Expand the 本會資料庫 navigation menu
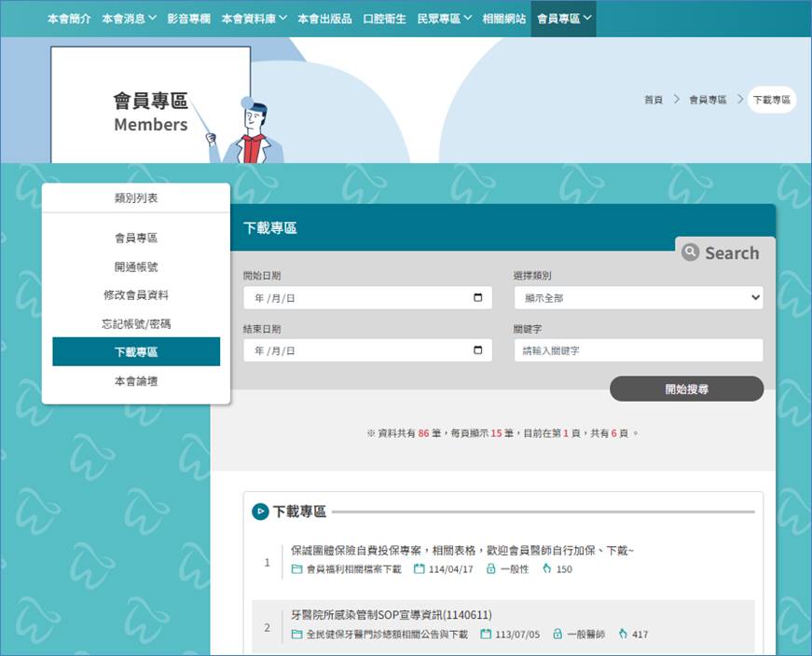The height and width of the screenshot is (656, 812). click(x=254, y=20)
